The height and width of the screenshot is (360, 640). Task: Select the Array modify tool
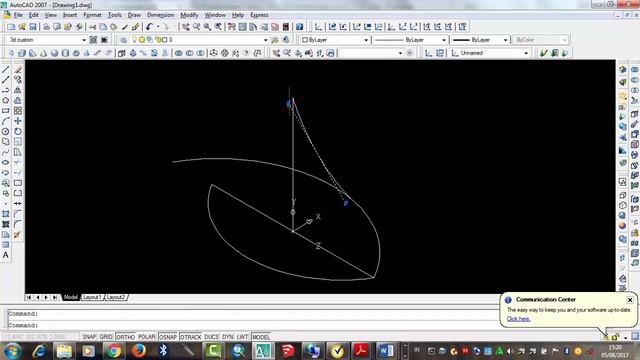pos(18,111)
